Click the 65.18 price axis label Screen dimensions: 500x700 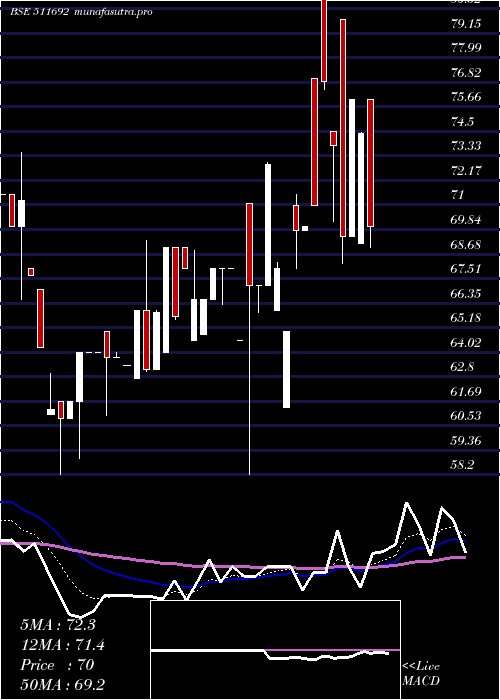click(466, 318)
